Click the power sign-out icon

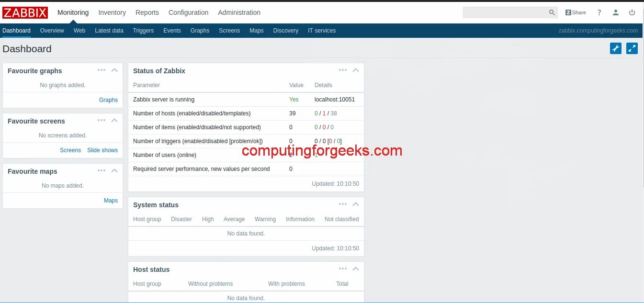(x=632, y=13)
